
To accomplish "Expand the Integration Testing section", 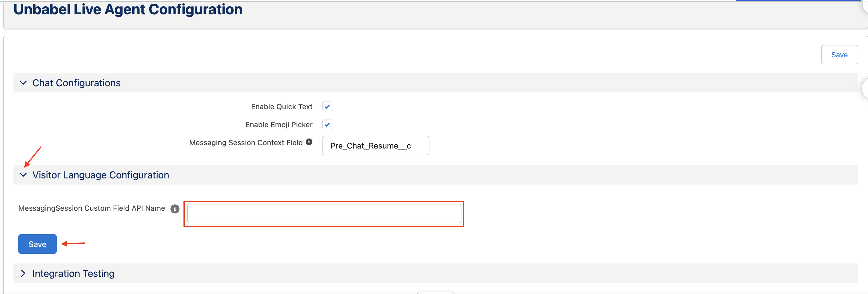I will click(x=23, y=273).
